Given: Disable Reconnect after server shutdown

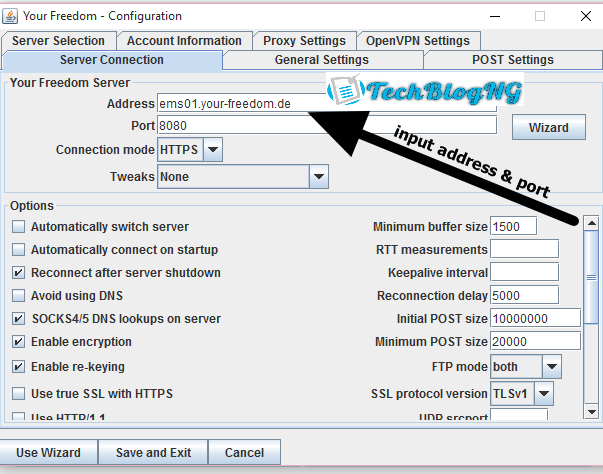Looking at the screenshot, I should (18, 273).
